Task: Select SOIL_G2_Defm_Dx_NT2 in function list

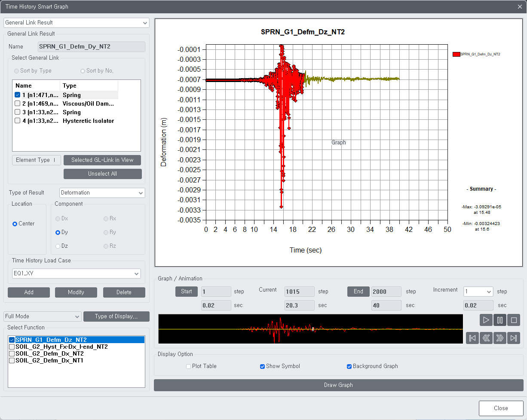Action: pos(49,353)
